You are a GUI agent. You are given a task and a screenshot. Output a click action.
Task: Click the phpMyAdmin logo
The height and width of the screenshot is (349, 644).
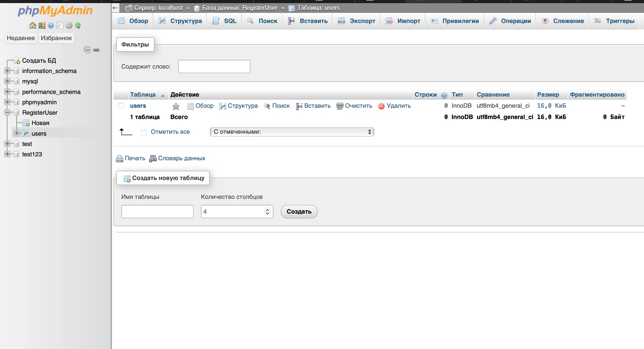point(55,11)
